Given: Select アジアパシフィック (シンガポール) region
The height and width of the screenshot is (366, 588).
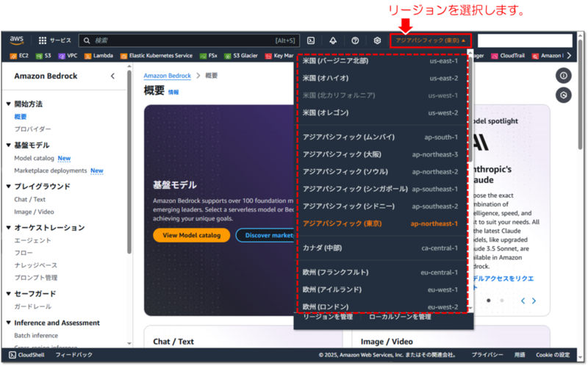Looking at the screenshot, I should 380,189.
